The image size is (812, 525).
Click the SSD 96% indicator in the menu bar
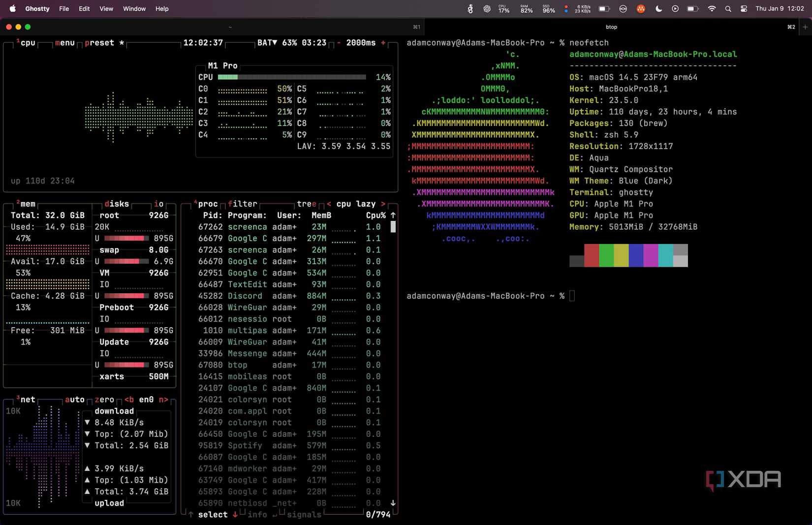[x=548, y=8]
